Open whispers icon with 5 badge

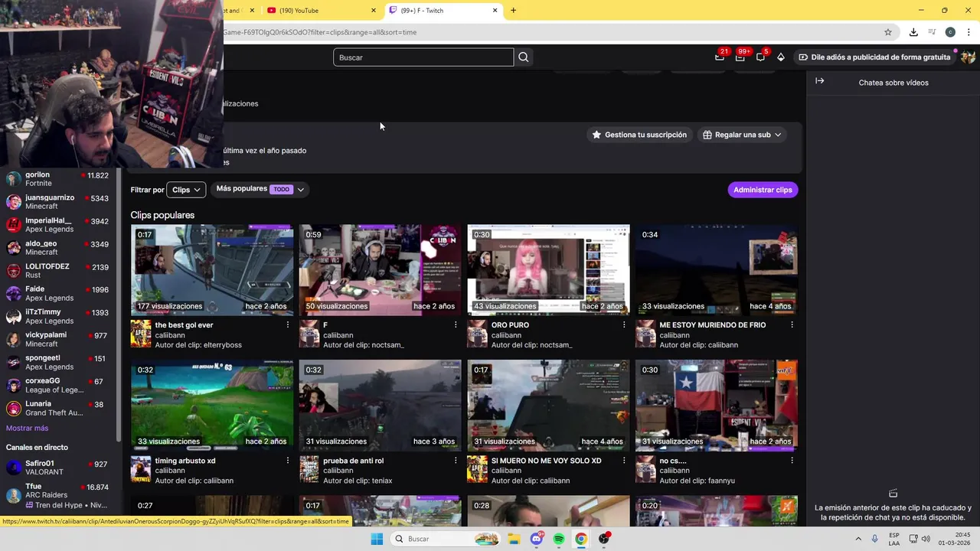[x=760, y=57]
